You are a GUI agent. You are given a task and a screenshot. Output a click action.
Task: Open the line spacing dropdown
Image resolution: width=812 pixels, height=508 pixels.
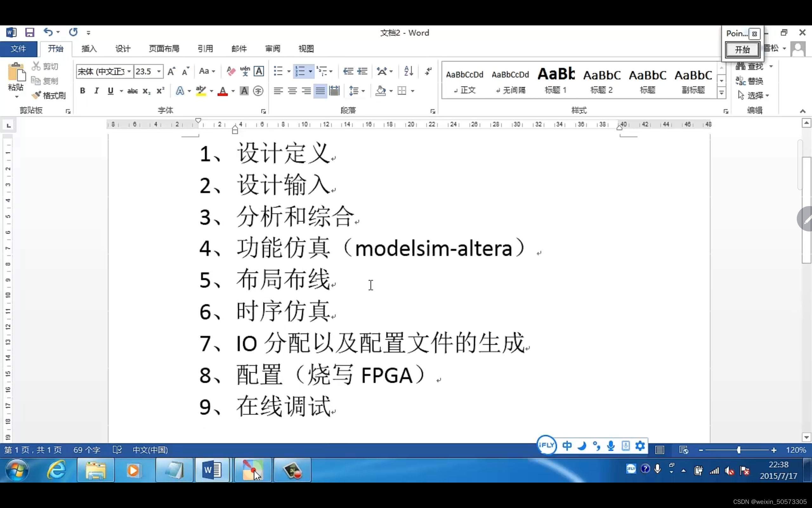(x=357, y=91)
